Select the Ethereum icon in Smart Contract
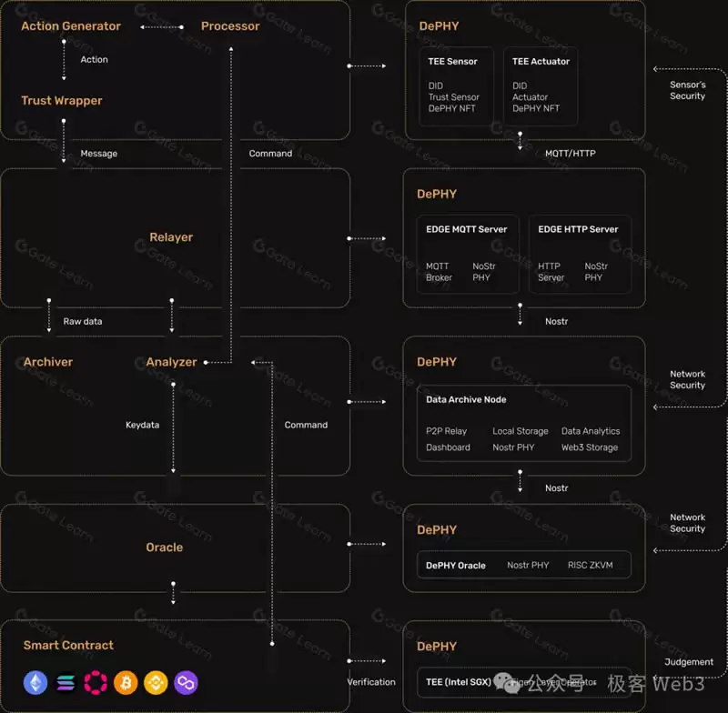 (35, 682)
